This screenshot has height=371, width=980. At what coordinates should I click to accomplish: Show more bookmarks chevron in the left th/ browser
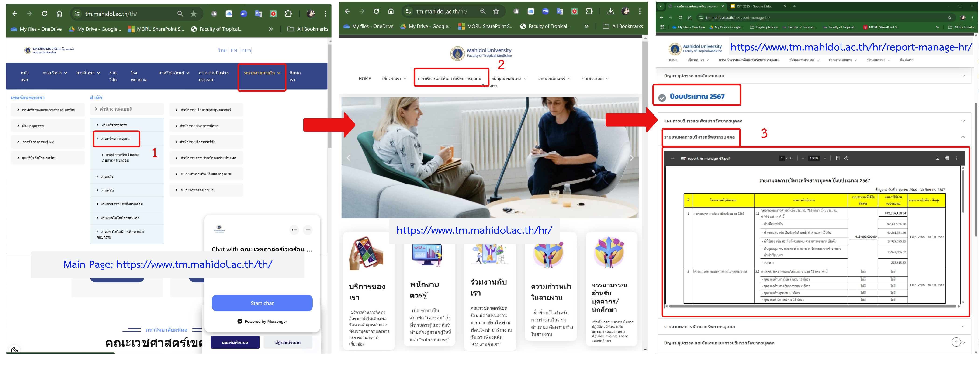271,29
